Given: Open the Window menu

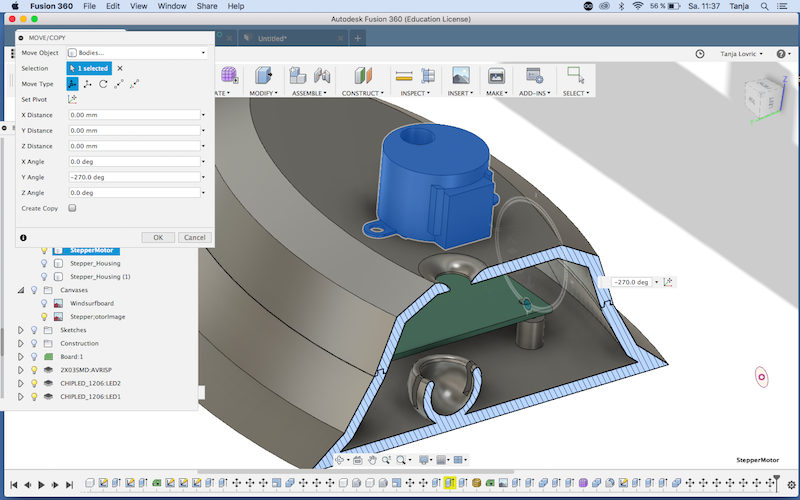Looking at the screenshot, I should [172, 6].
